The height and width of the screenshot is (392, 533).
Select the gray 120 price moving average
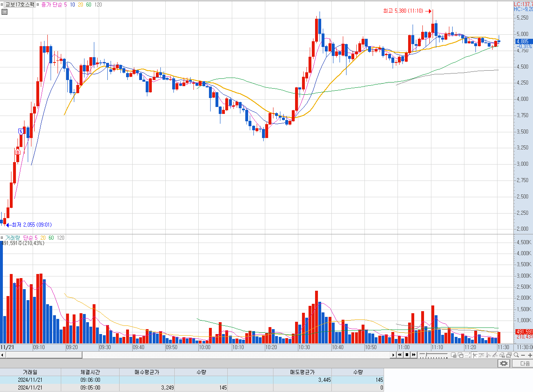(x=98, y=4)
